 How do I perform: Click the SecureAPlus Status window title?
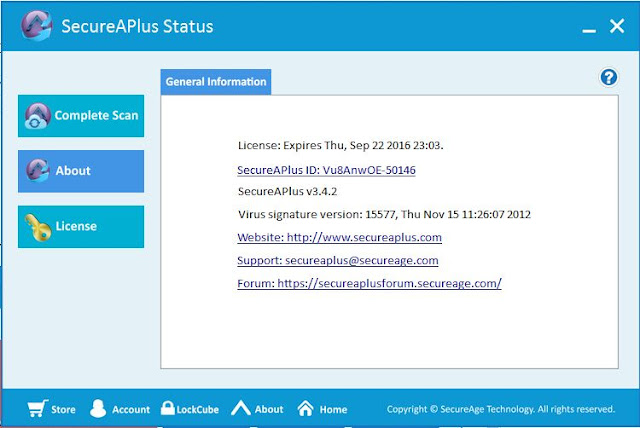pos(137,27)
